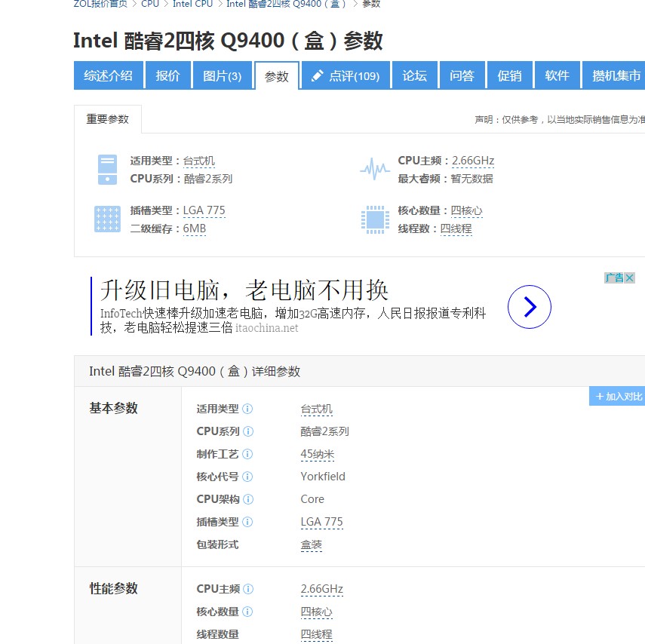This screenshot has width=645, height=644.
Task: Click 四核心 link in 重要参数
Action: pyautogui.click(x=466, y=210)
